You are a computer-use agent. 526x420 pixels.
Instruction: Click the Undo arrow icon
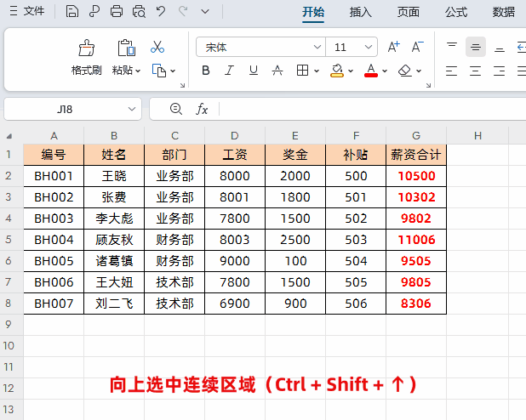[161, 11]
